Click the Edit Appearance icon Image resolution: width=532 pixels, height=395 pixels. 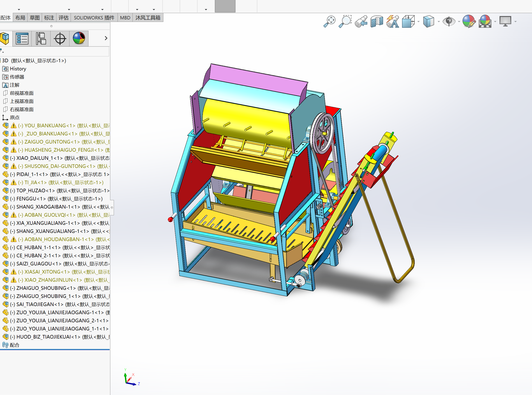[469, 21]
